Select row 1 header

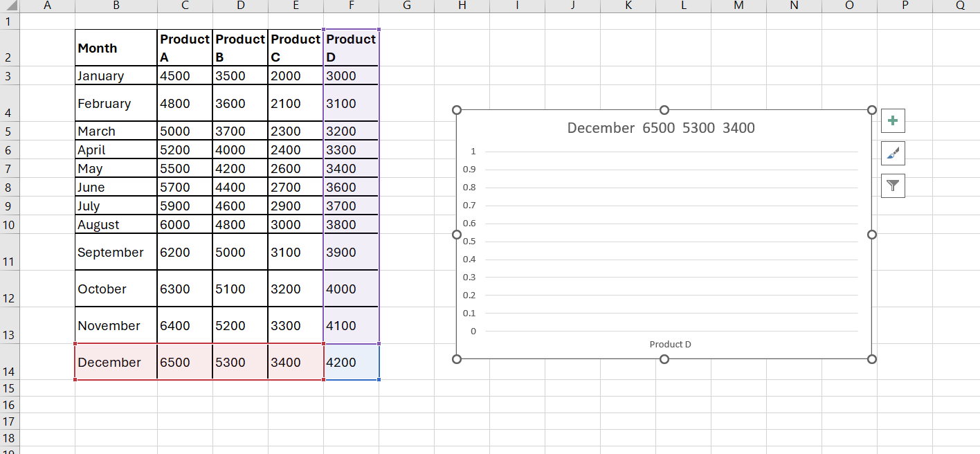point(8,21)
